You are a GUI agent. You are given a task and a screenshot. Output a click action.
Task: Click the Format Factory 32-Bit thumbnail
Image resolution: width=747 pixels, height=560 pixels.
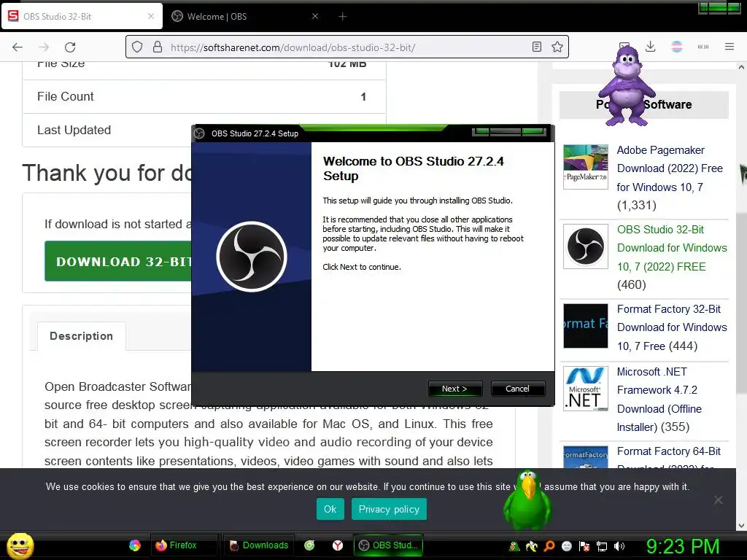[586, 326]
